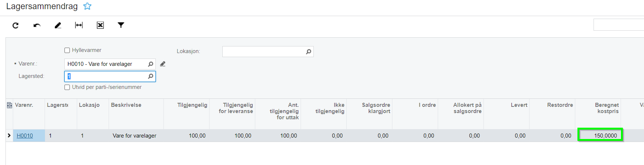644x165 pixels.
Task: Export grid to Excel icon
Action: tap(100, 25)
